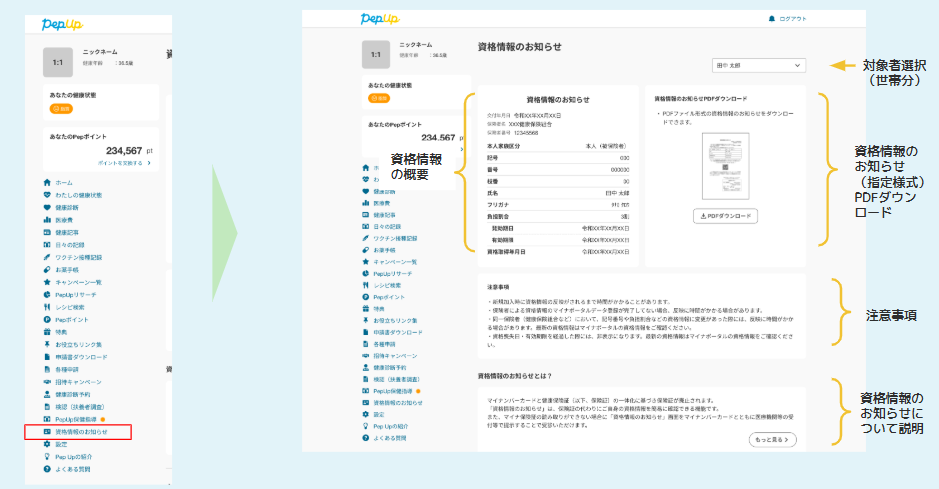Click the ワクチン接種記録 syringe icon

pos(46,257)
